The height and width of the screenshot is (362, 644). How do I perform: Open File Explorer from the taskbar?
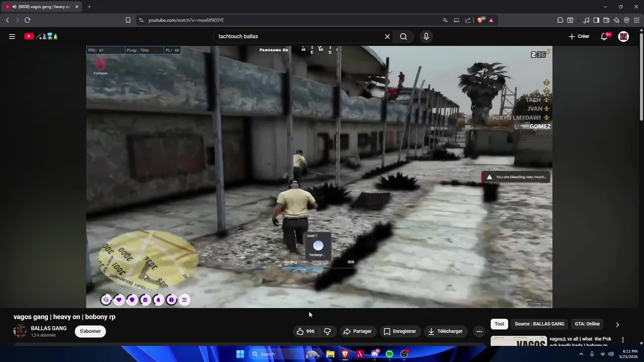(330, 354)
